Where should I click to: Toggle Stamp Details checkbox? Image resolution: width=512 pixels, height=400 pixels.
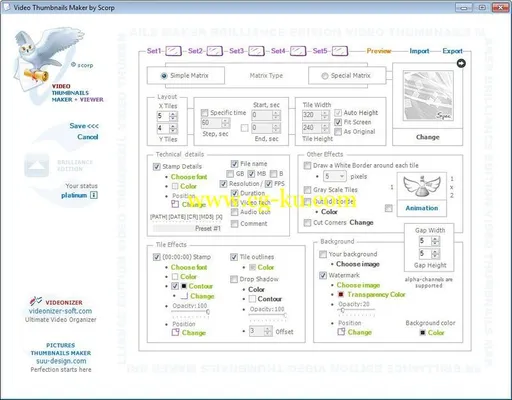click(x=156, y=166)
